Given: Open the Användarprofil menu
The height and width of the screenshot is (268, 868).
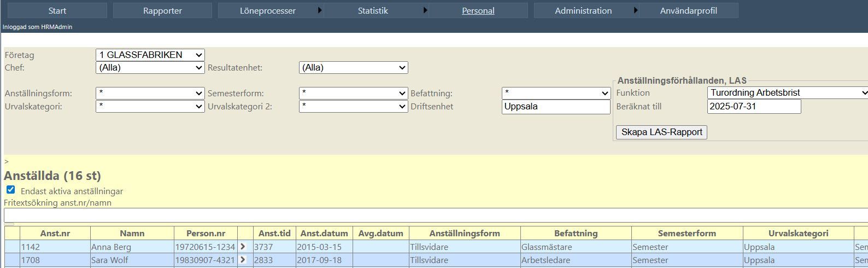Looking at the screenshot, I should click(688, 10).
